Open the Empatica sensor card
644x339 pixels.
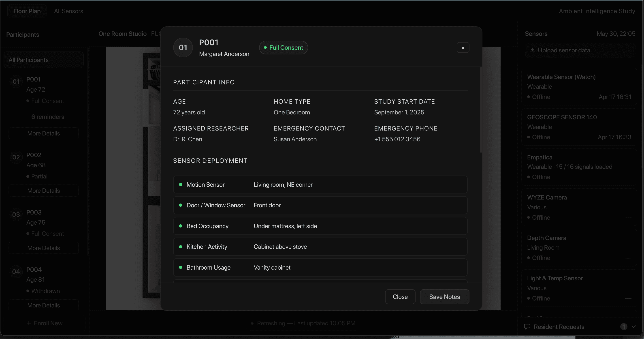579,167
